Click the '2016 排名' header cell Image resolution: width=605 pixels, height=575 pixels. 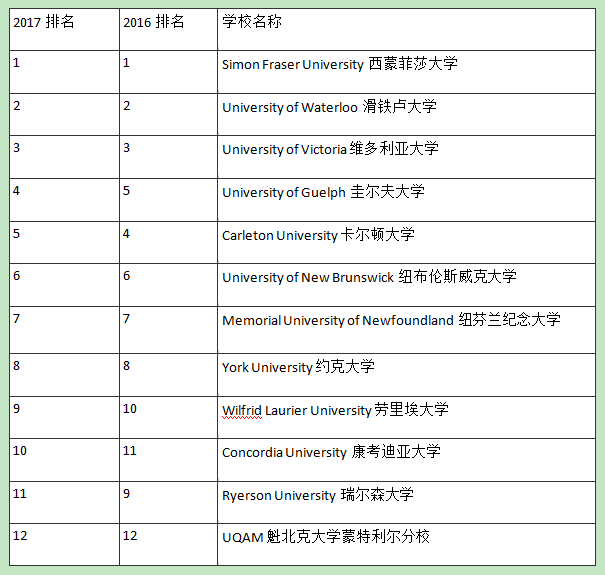[x=169, y=29]
